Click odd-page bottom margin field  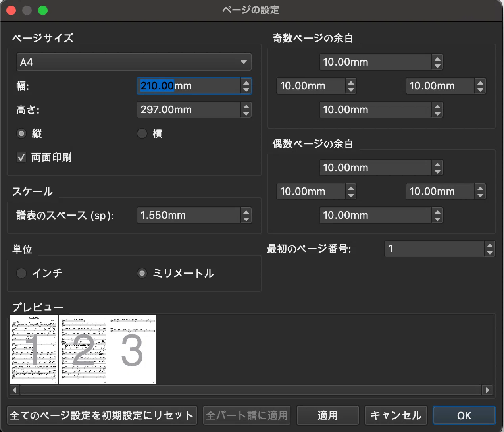tap(375, 110)
